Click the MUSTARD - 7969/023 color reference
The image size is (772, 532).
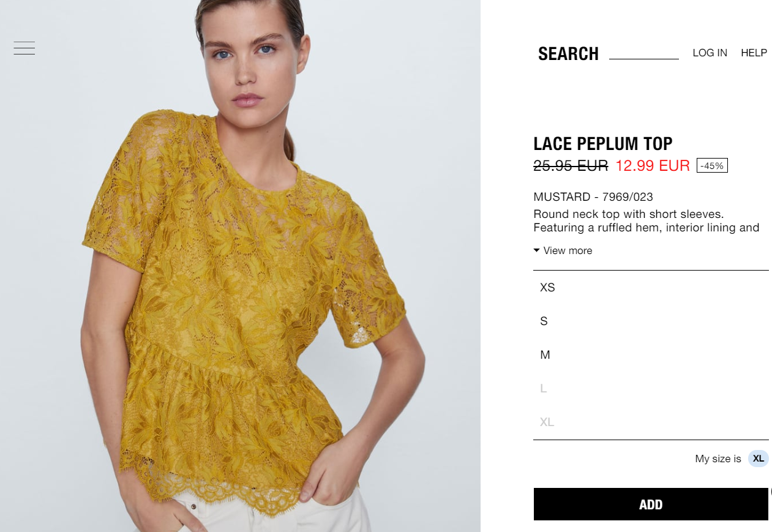[593, 197]
